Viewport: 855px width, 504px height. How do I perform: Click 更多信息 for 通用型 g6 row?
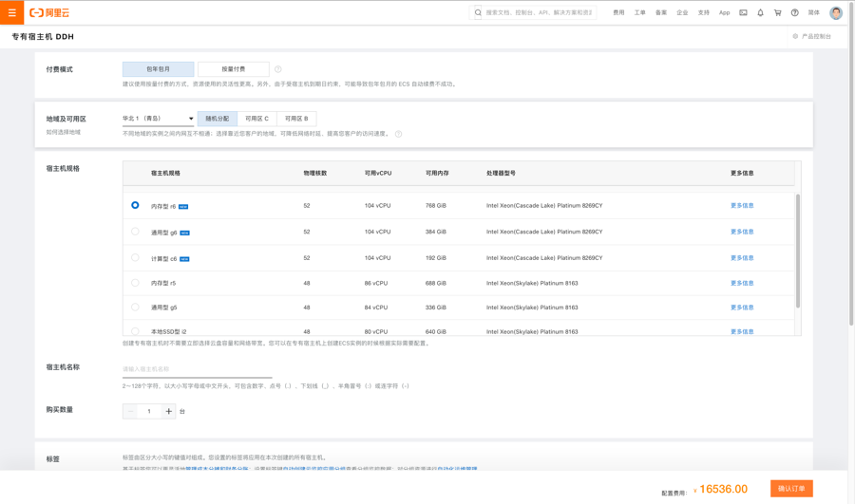742,232
